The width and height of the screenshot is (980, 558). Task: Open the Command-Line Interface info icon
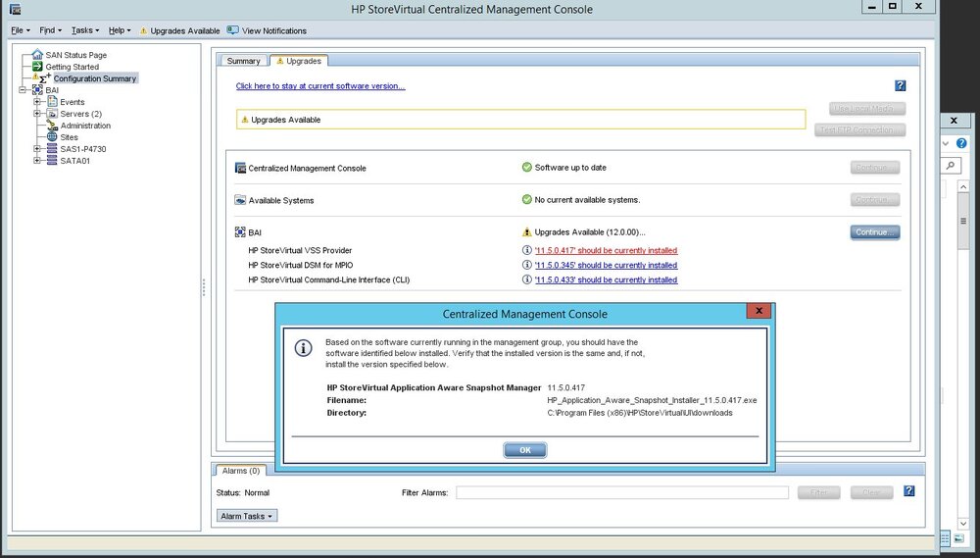tap(527, 279)
